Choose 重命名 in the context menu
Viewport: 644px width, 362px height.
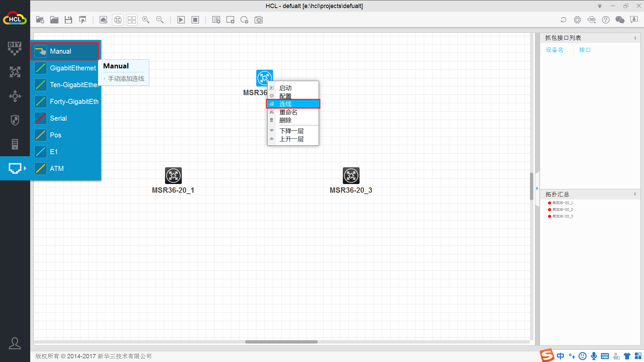[x=293, y=112]
